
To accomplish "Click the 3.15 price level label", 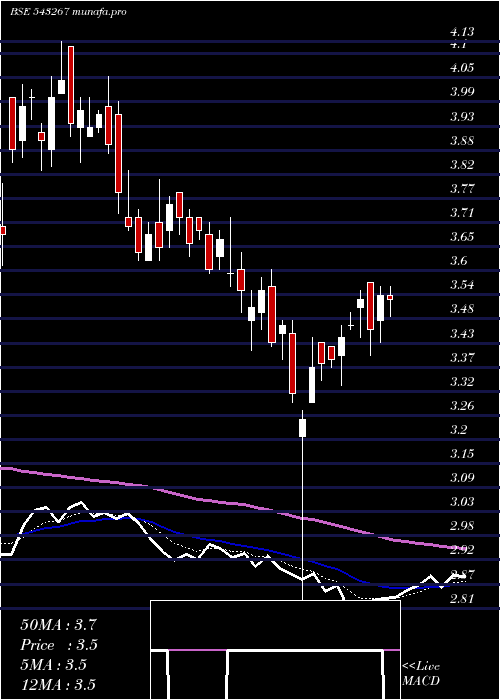I will click(x=462, y=454).
